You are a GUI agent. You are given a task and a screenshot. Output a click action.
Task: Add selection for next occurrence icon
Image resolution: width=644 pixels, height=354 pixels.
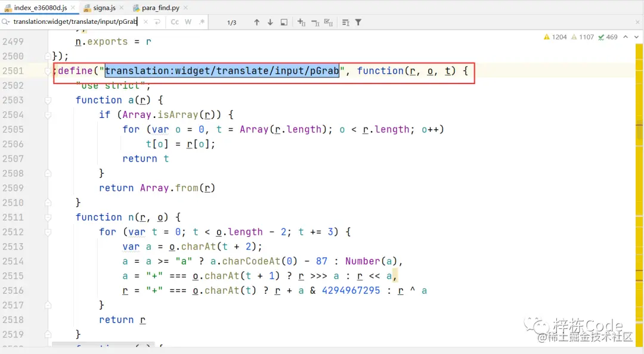pyautogui.click(x=301, y=22)
